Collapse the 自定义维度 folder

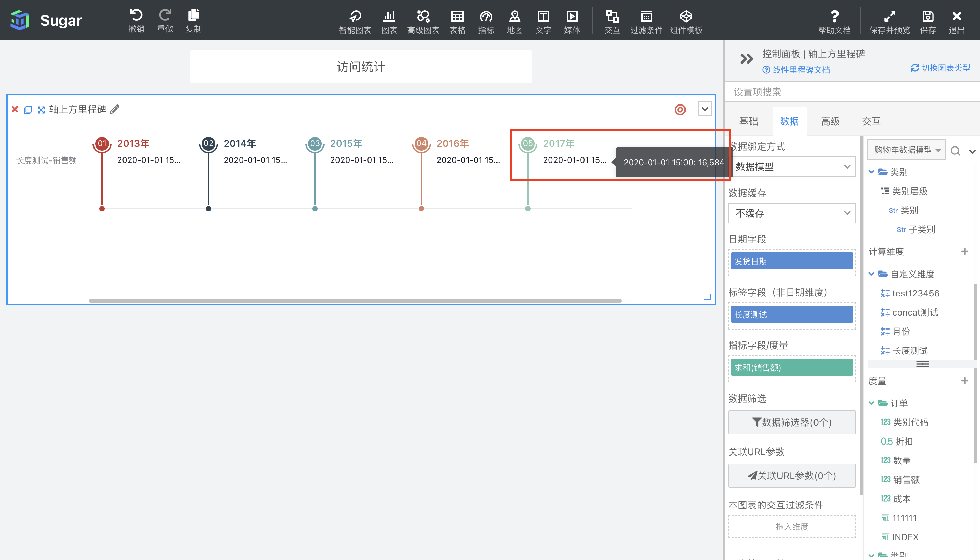[871, 274]
